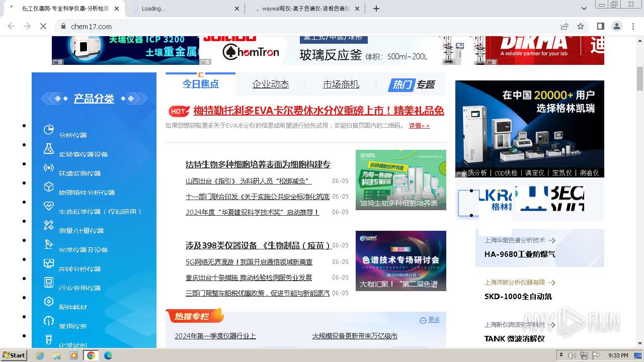Viewport: 644px width, 362px height.
Task: Open the Chrome three-dot menu
Action: click(632, 26)
